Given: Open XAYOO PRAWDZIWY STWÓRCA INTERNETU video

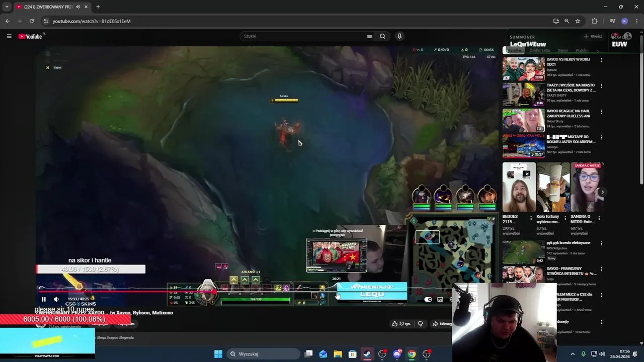Looking at the screenshot, I should [524, 275].
